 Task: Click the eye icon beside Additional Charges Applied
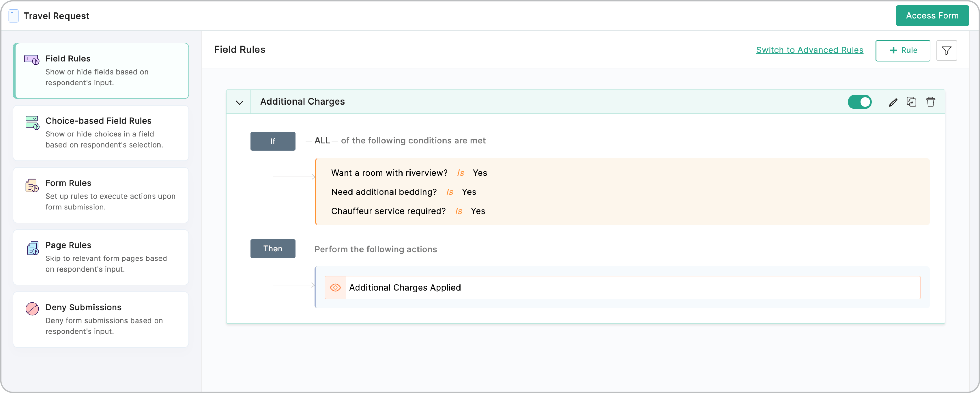[335, 288]
